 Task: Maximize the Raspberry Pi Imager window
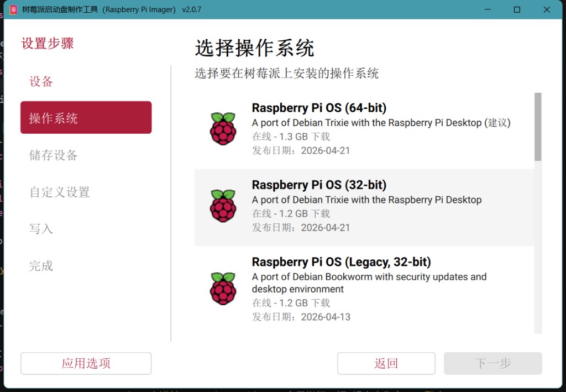(x=516, y=9)
